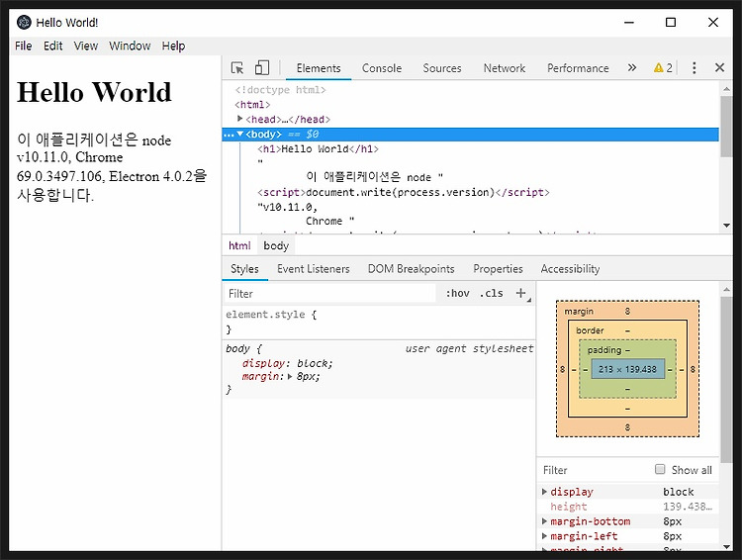Switch to the Network tab
742x560 pixels.
[x=504, y=68]
